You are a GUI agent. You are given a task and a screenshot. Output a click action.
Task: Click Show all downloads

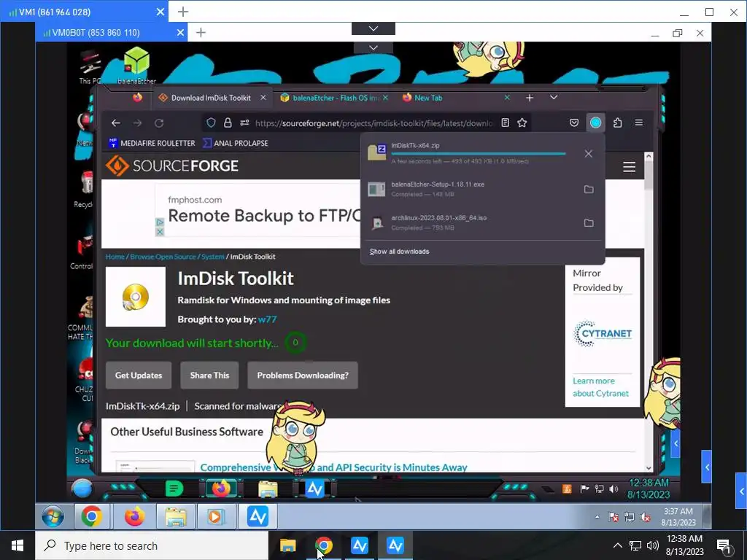coord(399,252)
